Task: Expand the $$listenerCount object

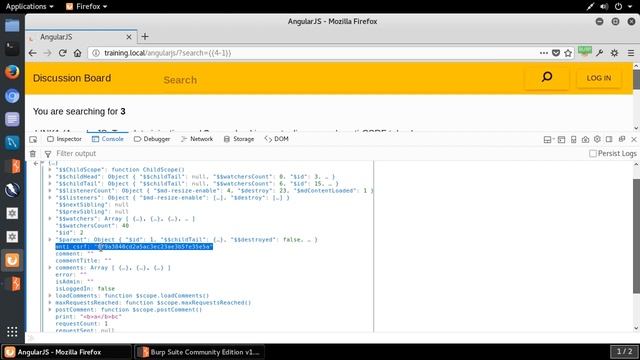Action: point(50,190)
